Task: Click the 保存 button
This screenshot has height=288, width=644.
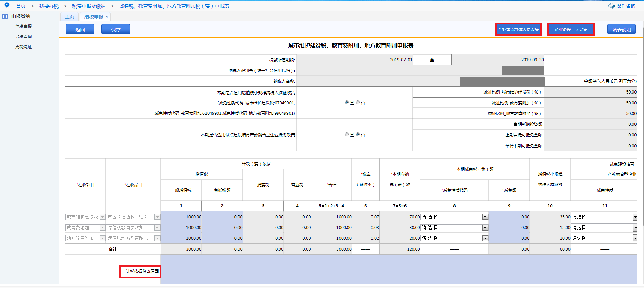Action: 116,29
